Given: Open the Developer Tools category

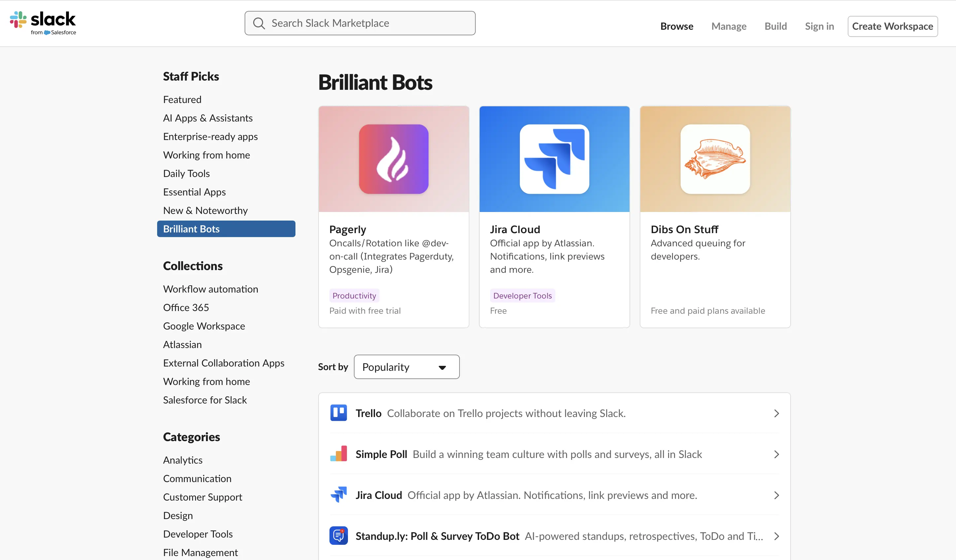Looking at the screenshot, I should (x=198, y=534).
